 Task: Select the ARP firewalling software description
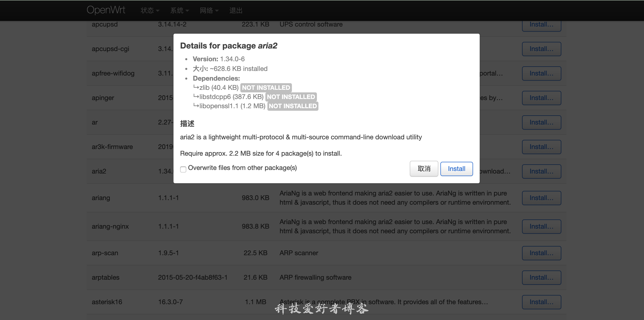[x=315, y=277]
